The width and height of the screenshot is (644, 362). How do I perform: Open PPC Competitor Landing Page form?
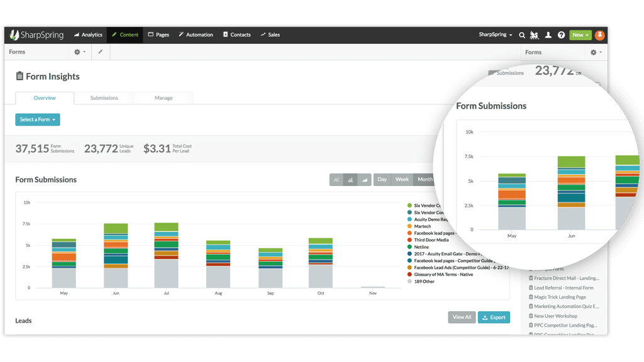tap(563, 326)
